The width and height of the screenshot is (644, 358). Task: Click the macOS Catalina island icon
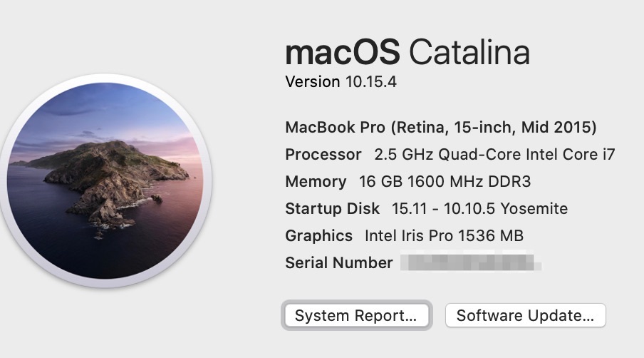pos(105,180)
